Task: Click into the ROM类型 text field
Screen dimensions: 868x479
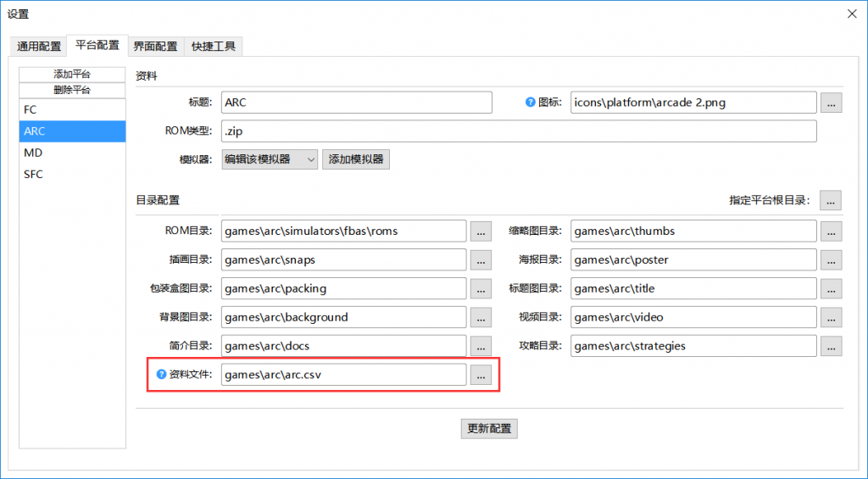Action: pos(518,131)
